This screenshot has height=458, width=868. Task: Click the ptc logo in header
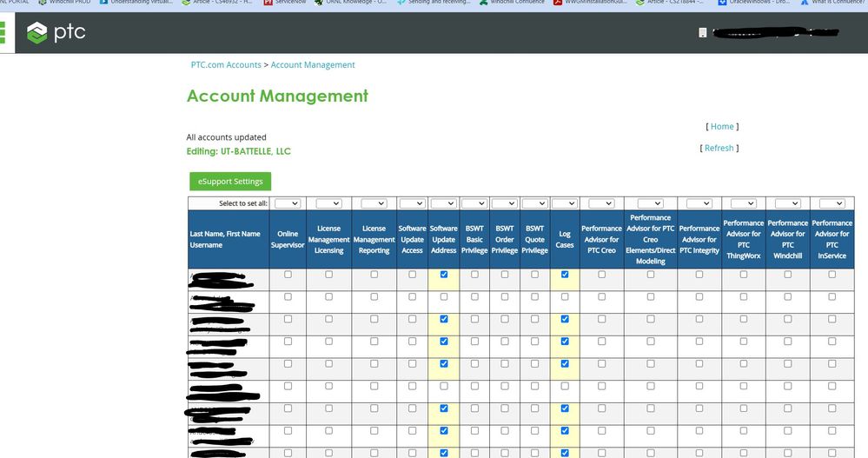56,33
